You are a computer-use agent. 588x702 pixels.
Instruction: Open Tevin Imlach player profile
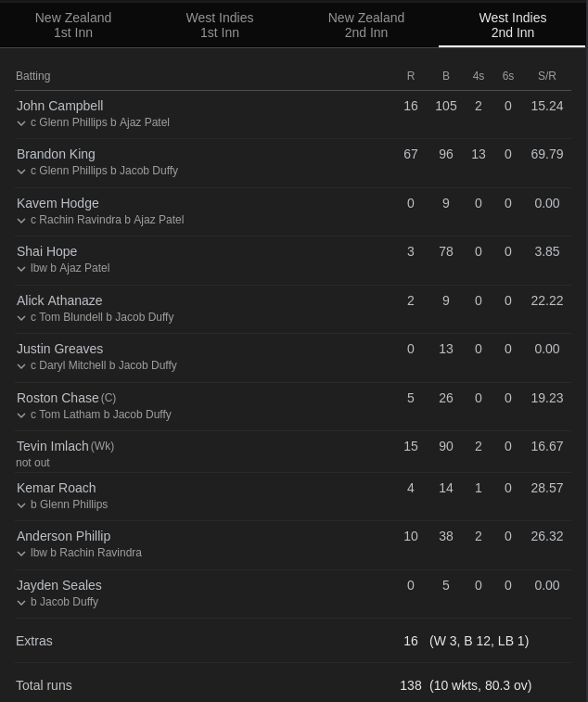pos(53,446)
